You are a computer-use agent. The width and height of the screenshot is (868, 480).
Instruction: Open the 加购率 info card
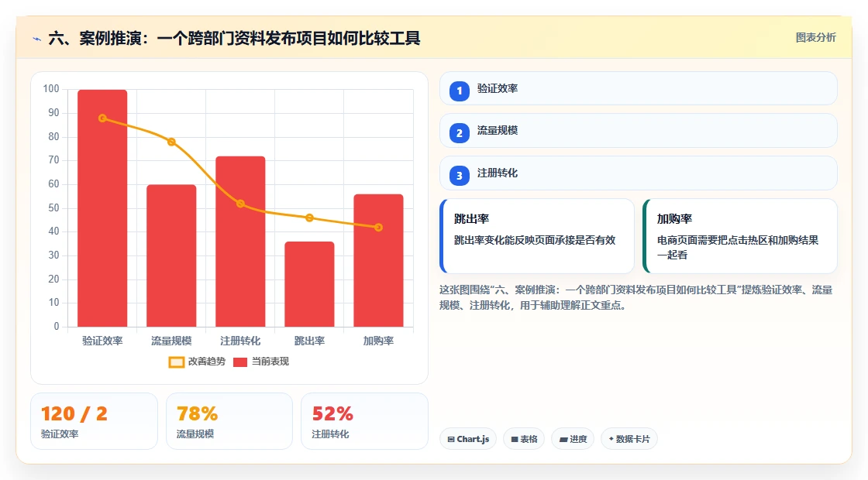pos(739,236)
